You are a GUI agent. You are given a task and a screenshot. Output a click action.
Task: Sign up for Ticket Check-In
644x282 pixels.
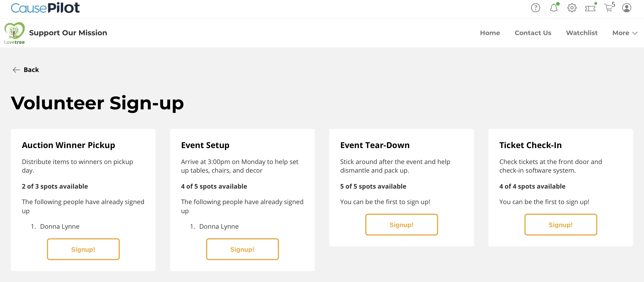tap(560, 225)
